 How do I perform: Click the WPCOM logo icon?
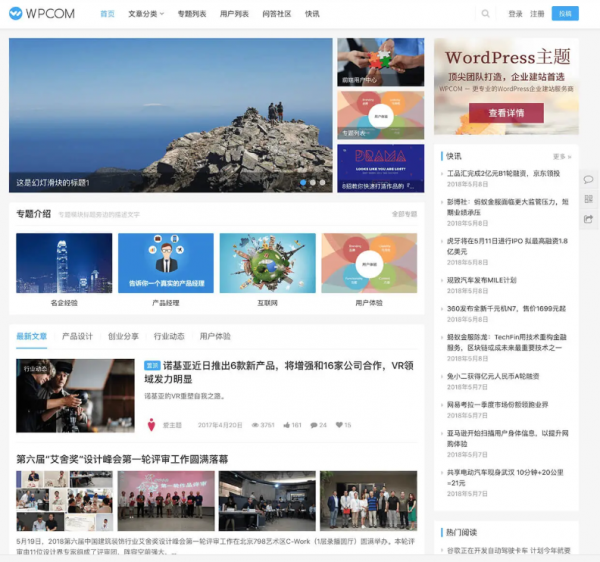17,14
